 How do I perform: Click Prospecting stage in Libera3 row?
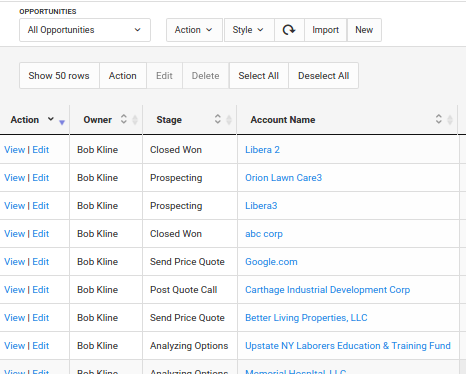(x=176, y=206)
